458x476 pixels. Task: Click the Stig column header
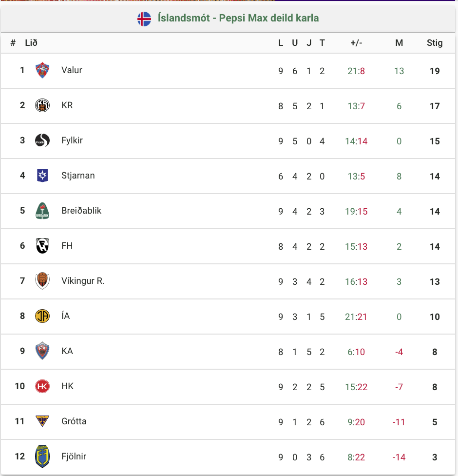(x=435, y=43)
